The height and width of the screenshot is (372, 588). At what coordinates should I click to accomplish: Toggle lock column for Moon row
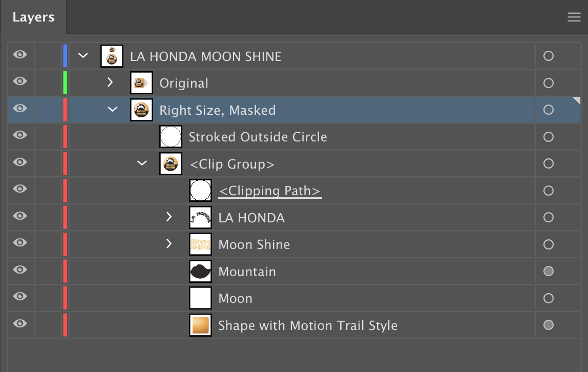tap(48, 298)
